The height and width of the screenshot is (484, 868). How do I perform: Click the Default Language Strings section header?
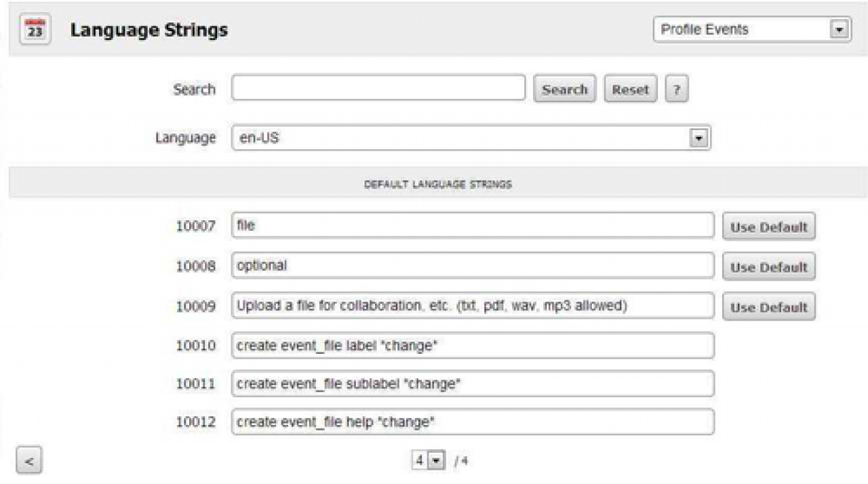(437, 184)
